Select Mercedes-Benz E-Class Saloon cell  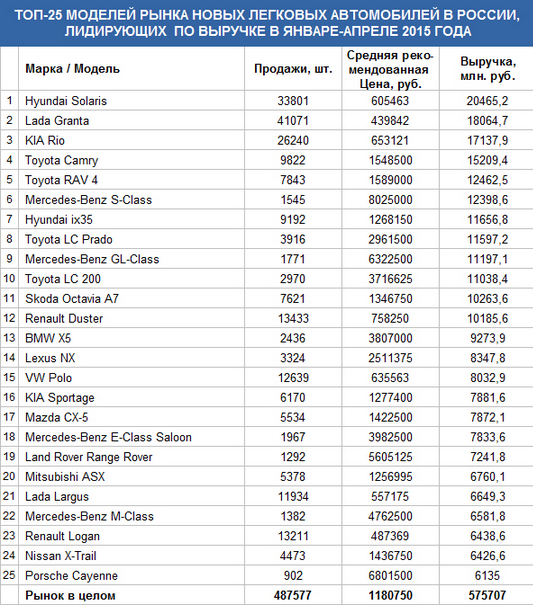108,437
